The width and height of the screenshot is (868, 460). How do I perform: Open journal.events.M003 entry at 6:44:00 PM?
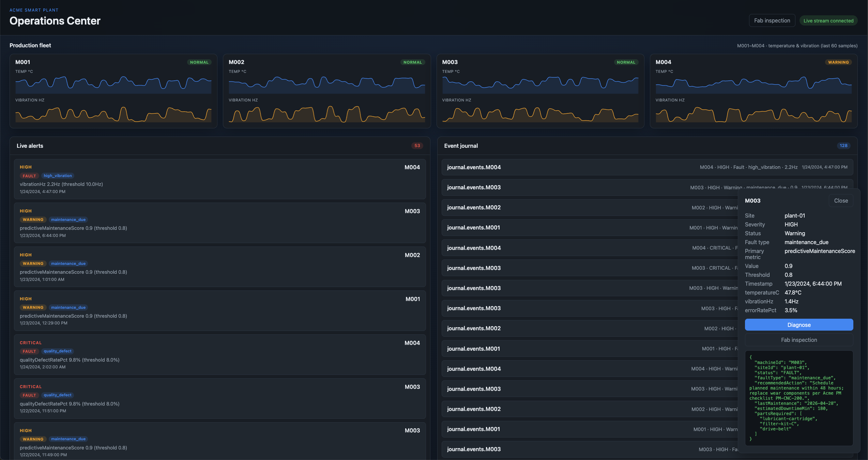(x=647, y=187)
